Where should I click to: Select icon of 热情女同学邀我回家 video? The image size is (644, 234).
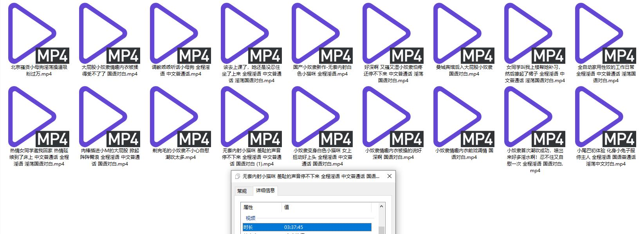39,116
